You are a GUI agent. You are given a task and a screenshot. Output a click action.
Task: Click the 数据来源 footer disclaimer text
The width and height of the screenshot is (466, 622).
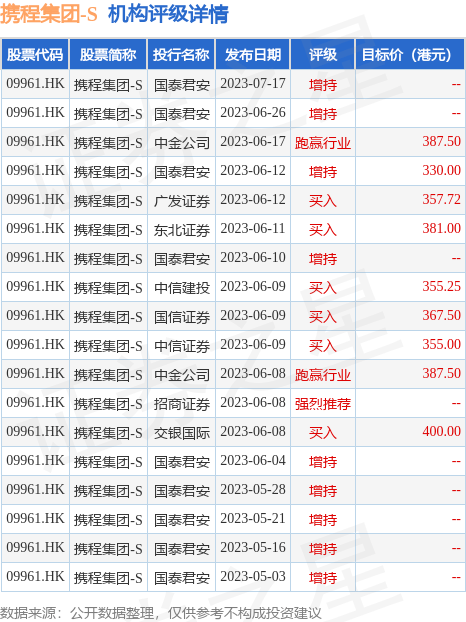pos(161,613)
